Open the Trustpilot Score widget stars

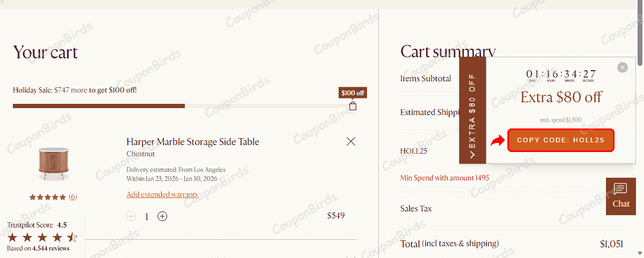tap(42, 237)
